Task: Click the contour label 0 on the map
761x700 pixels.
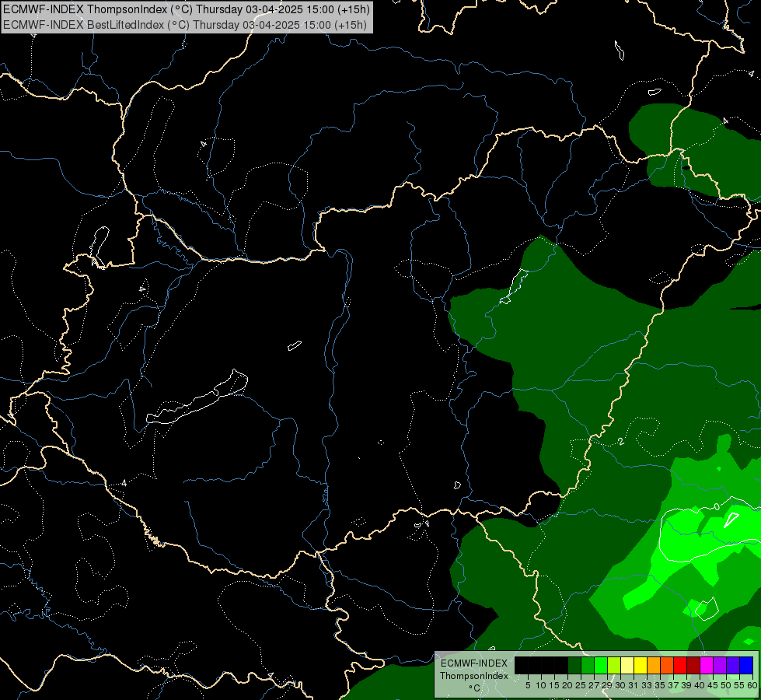Action: (717, 506)
